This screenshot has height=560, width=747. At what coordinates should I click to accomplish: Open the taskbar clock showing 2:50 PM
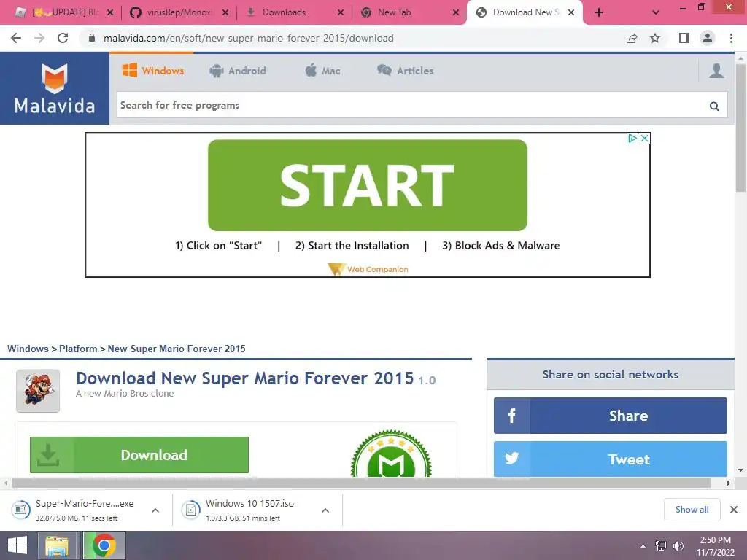coord(715,546)
